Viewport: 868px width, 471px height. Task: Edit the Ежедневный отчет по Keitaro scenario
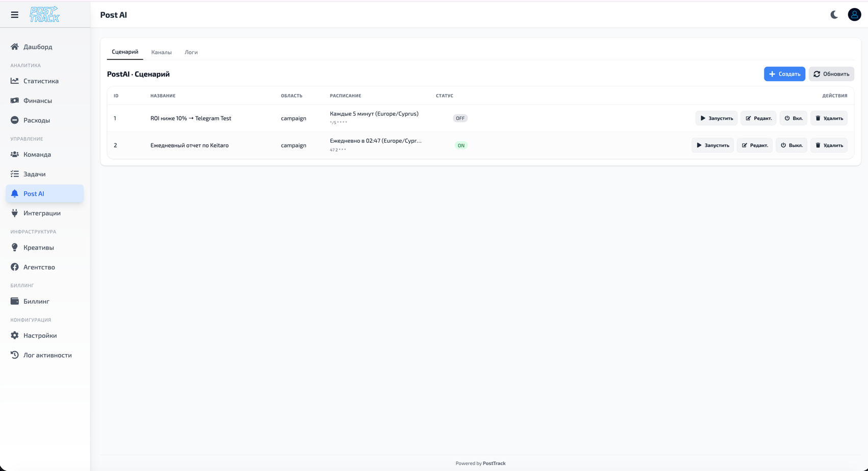[x=754, y=145]
